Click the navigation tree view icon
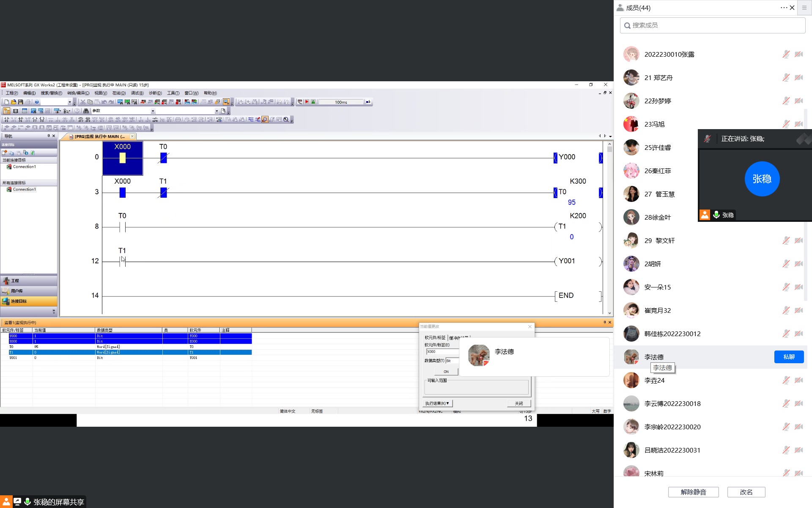The width and height of the screenshot is (812, 508). click(x=6, y=111)
